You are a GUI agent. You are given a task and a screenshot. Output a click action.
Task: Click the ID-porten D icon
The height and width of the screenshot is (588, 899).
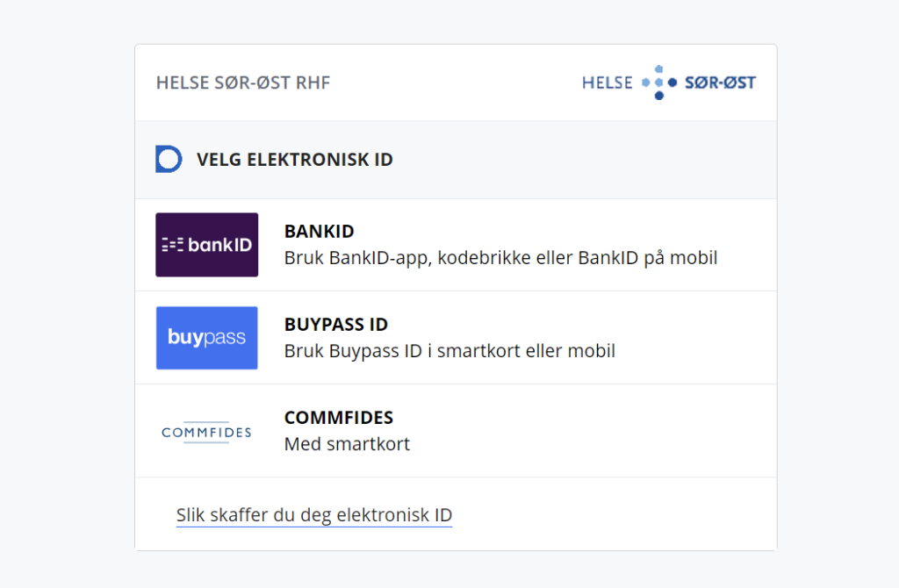pos(169,160)
